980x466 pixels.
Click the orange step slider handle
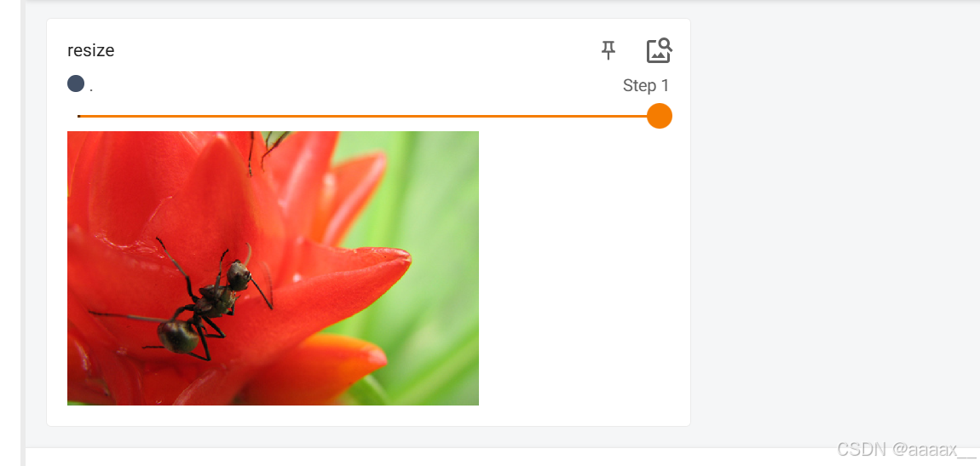tap(660, 116)
